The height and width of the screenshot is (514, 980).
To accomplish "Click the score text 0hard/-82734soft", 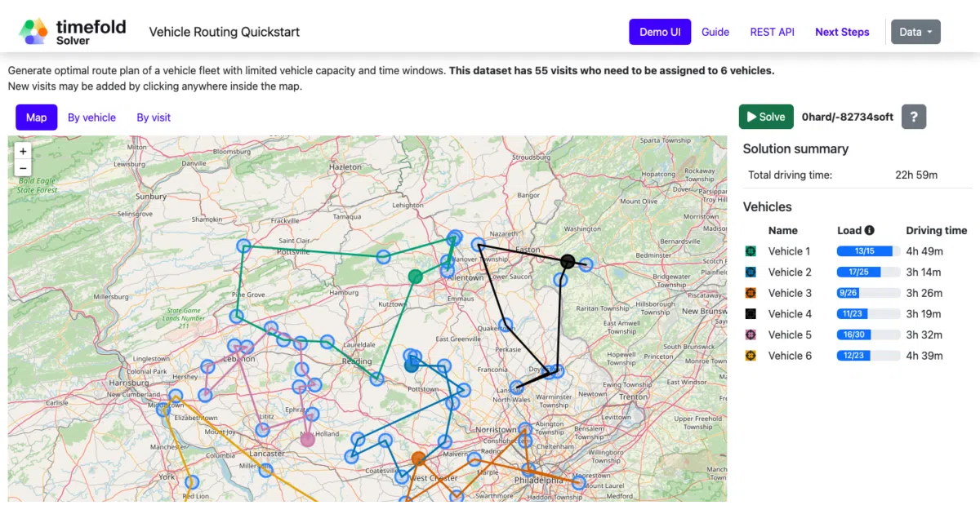I will (x=848, y=117).
